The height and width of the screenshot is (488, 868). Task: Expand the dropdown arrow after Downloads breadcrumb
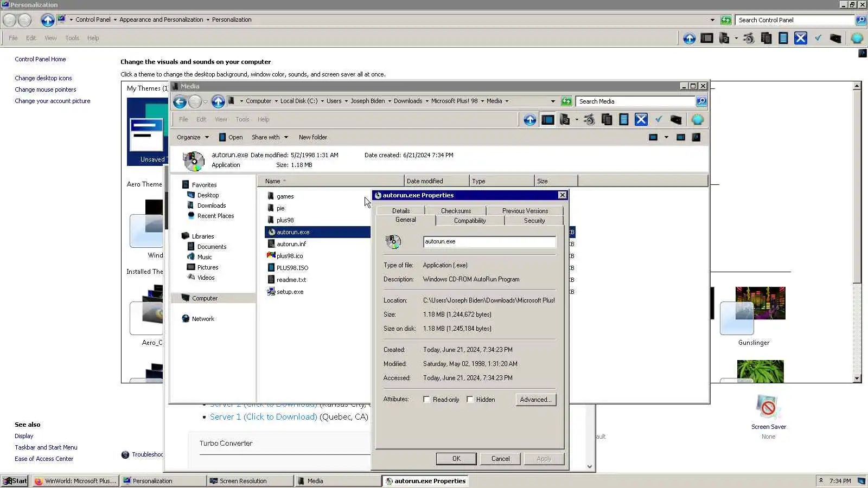click(x=427, y=101)
